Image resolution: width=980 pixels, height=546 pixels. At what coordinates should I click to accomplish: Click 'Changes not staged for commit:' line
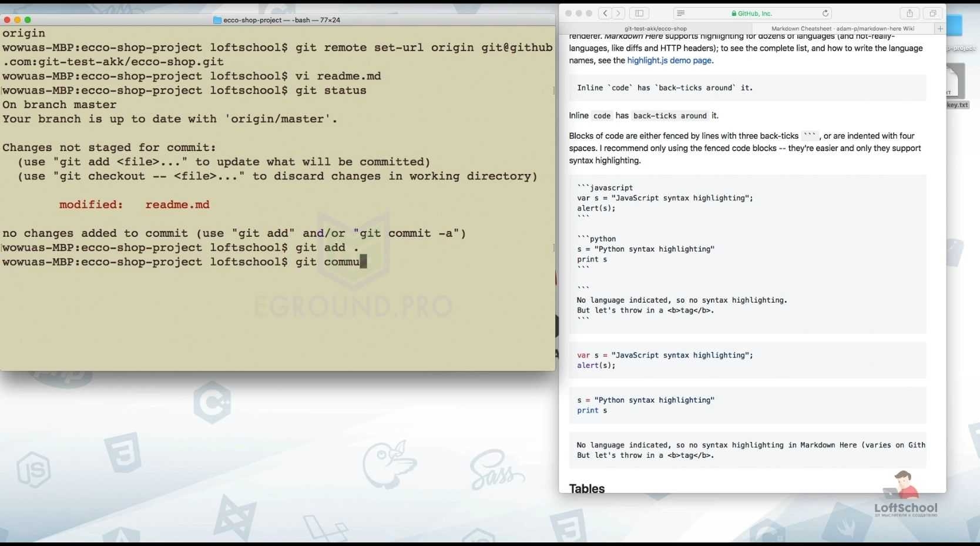tap(109, 148)
